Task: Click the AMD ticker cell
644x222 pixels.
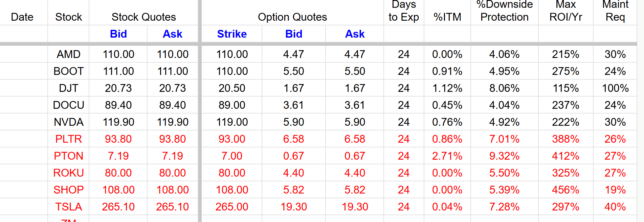Action: pyautogui.click(x=68, y=54)
